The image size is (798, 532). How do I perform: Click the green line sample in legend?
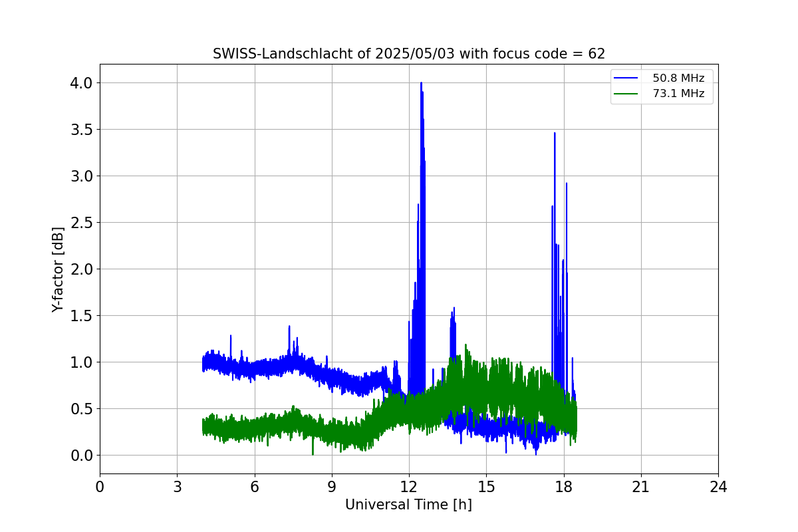click(627, 94)
